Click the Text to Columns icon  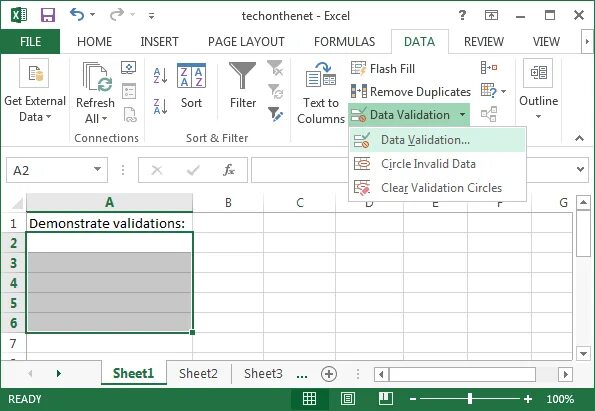tap(321, 93)
